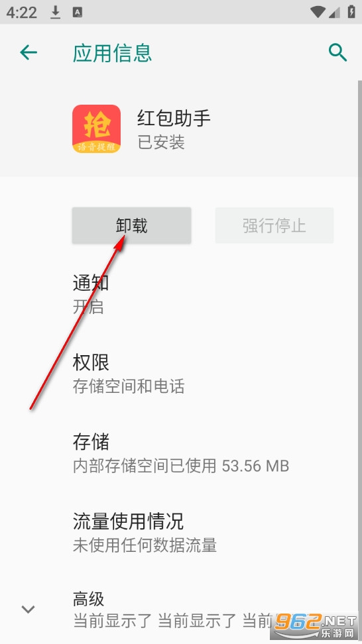362x644 pixels.
Task: Click the 强行停止 force stop button
Action: (x=274, y=225)
